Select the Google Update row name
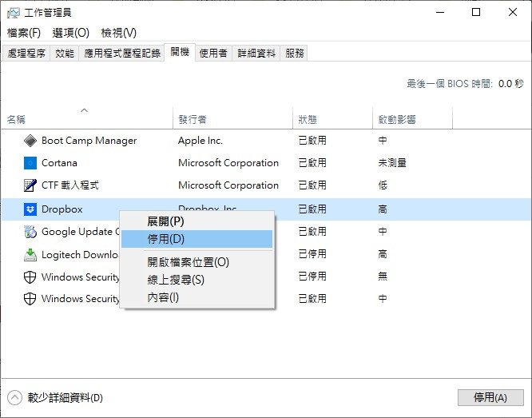 click(x=81, y=232)
